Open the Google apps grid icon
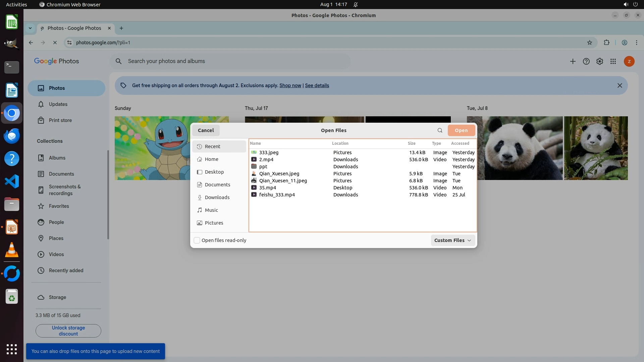This screenshot has width=644, height=362. pyautogui.click(x=613, y=61)
